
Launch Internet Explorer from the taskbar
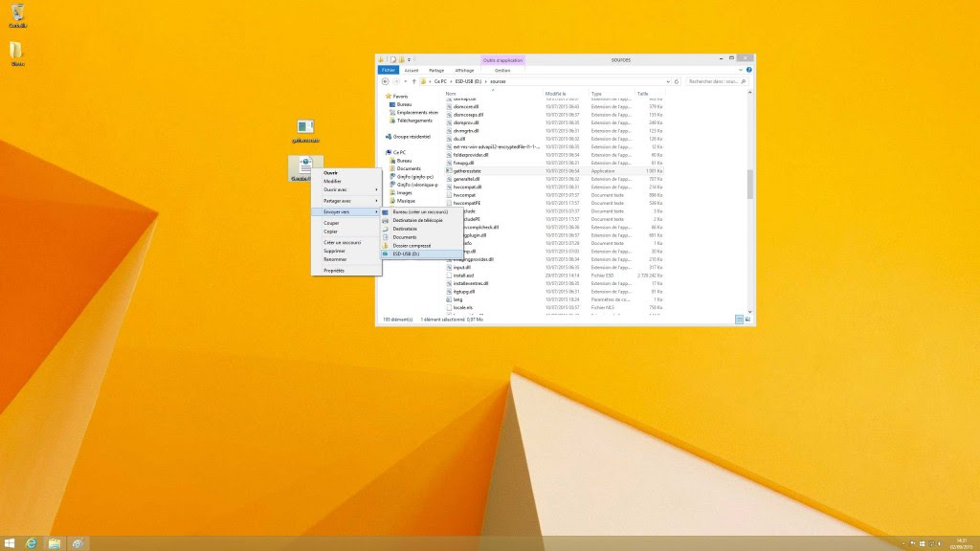[x=31, y=543]
